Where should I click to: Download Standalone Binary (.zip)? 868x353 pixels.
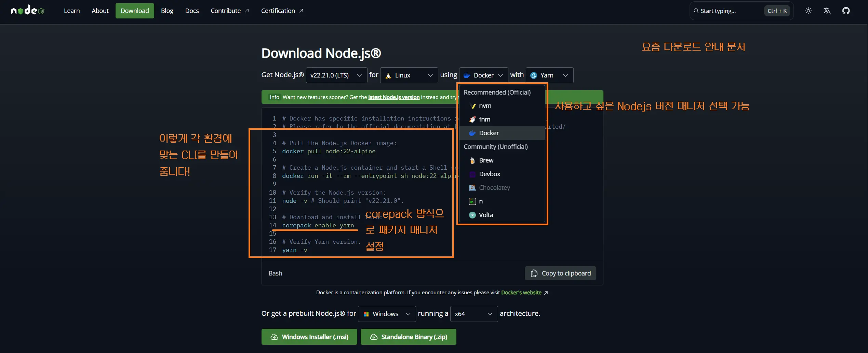(408, 337)
